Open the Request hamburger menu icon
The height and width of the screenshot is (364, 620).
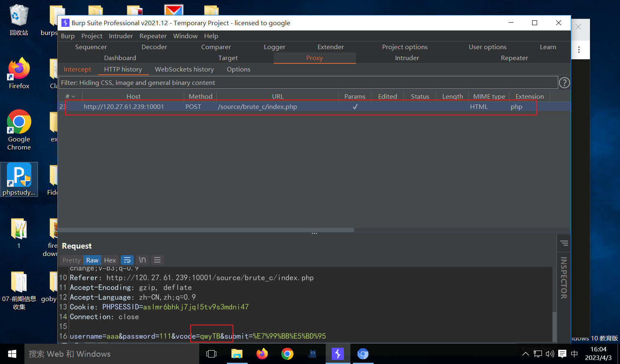coord(157,260)
